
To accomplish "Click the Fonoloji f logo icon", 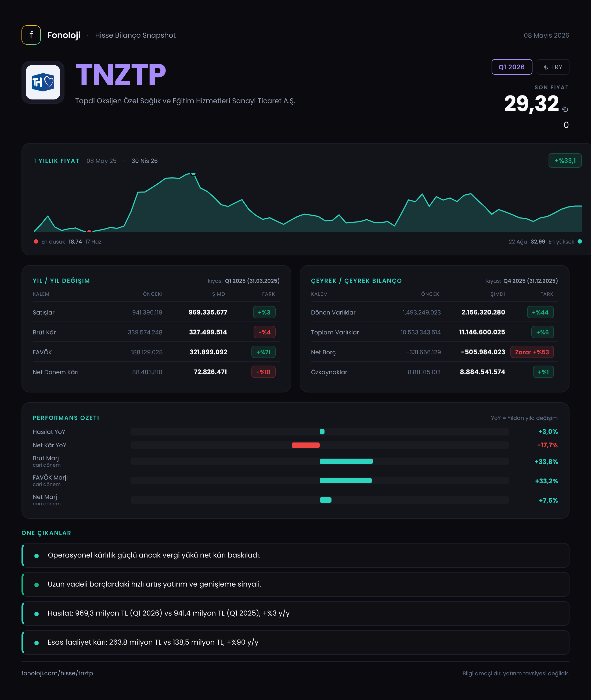I will [x=31, y=35].
